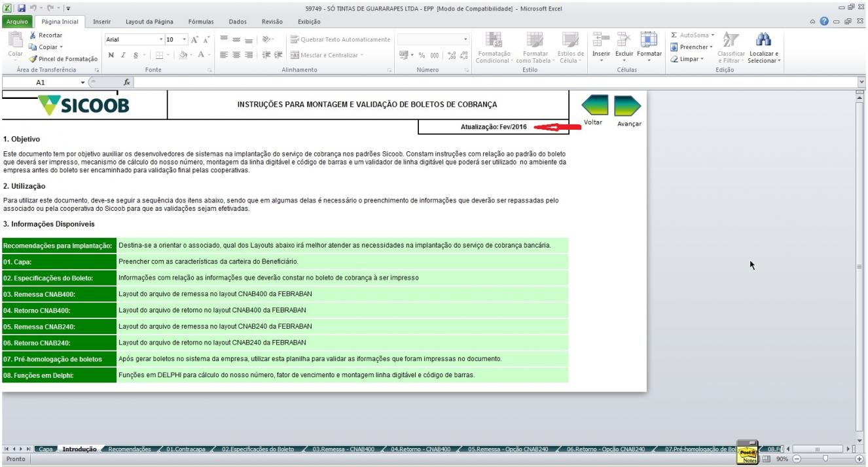Click the green Avançar arrow
The height and width of the screenshot is (467, 868).
click(627, 105)
